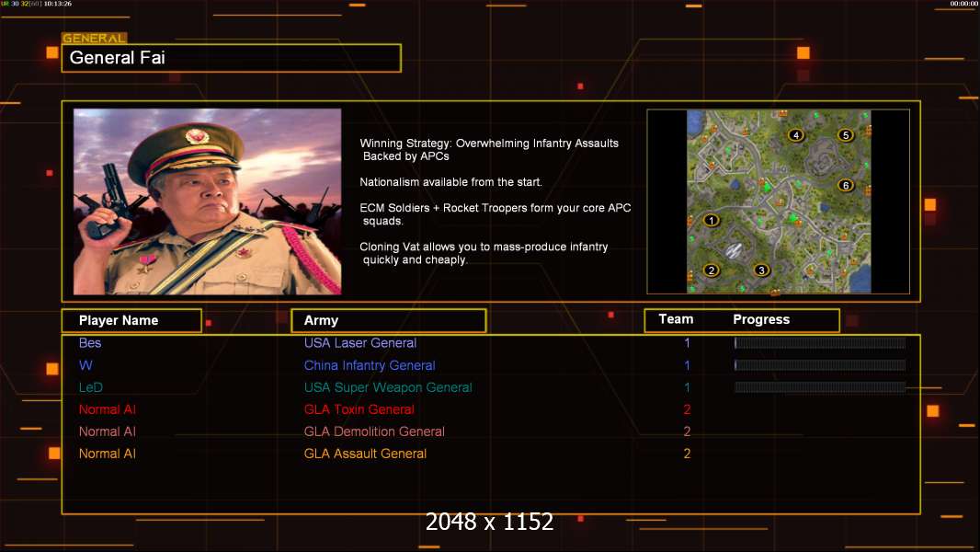
Task: Select start position marker 3 on the minimap
Action: 761,270
